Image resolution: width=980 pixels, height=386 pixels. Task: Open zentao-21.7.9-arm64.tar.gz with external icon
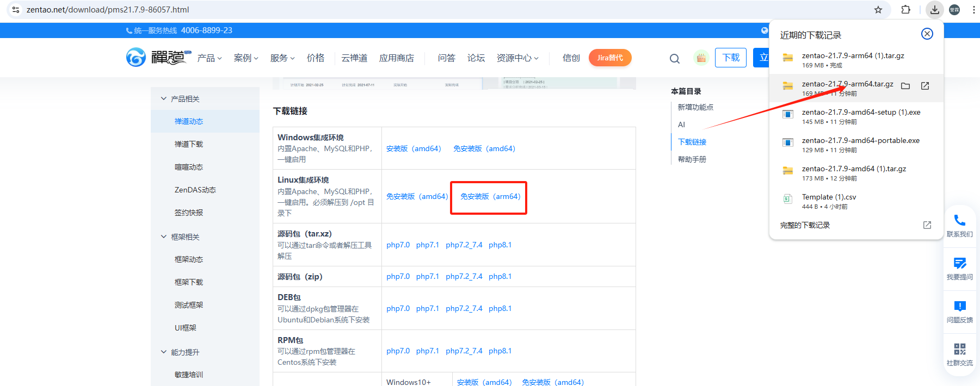click(925, 86)
